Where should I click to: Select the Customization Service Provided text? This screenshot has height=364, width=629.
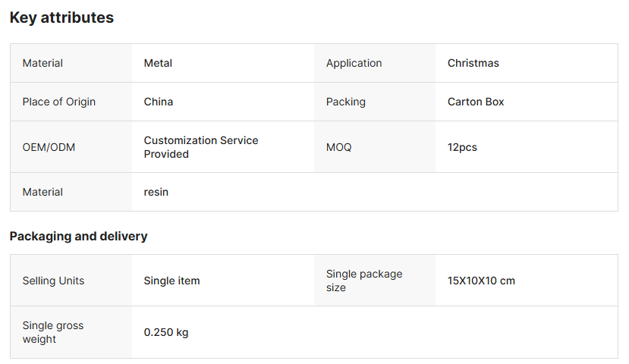coord(200,147)
